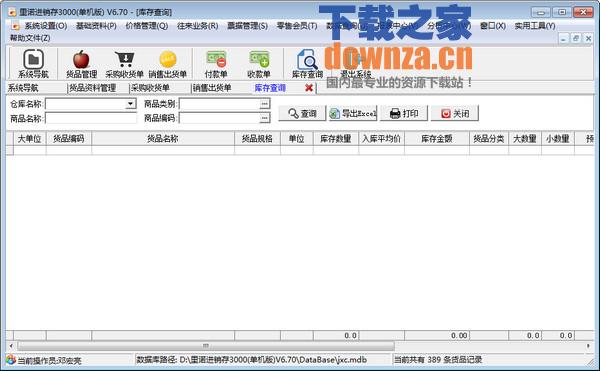600x371 pixels.
Task: Open 零售会员(T) menu
Action: tap(297, 26)
